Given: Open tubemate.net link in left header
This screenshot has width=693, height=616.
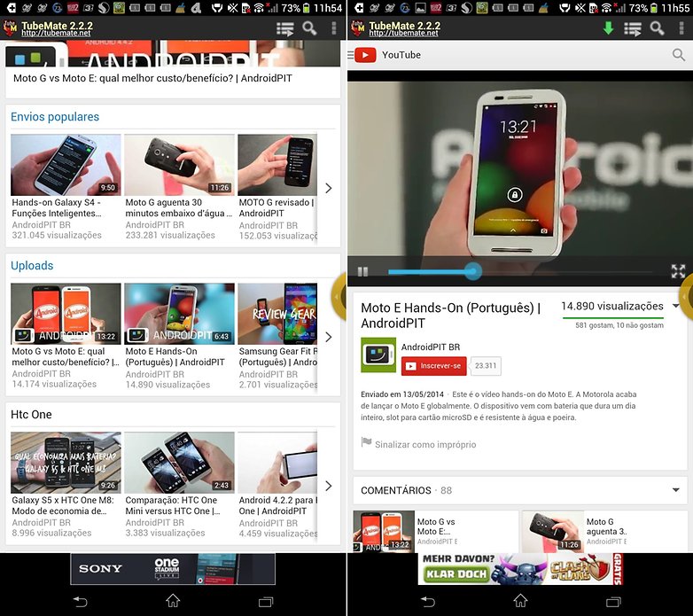Looking at the screenshot, I should (56, 33).
